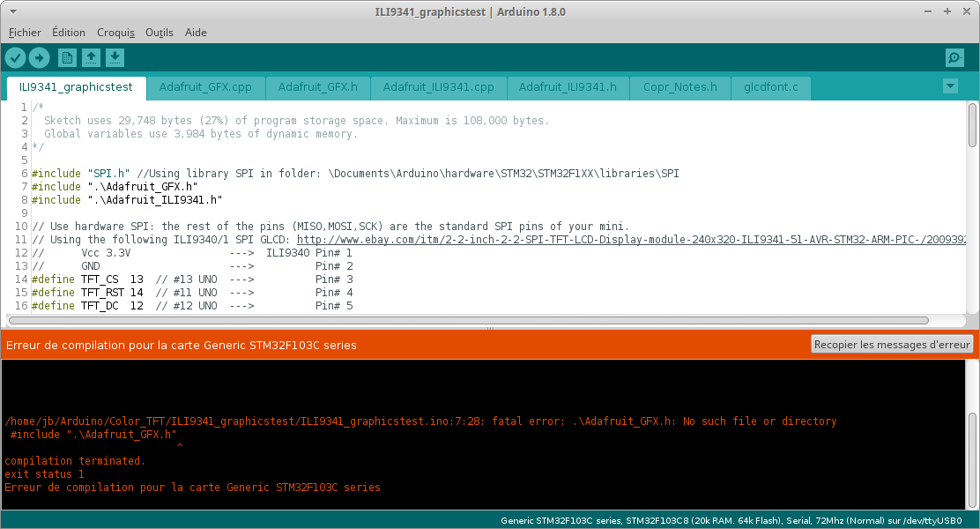Viewport: 980px width, 529px height.
Task: Open a sketch with the up-arrow icon
Action: point(92,58)
